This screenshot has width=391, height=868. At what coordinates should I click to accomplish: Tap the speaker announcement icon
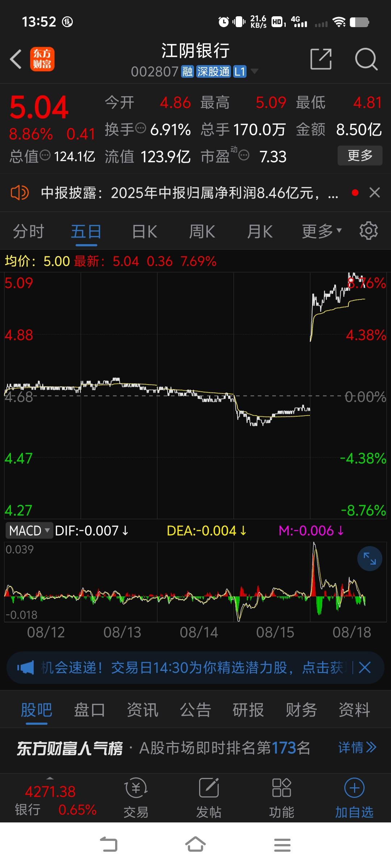click(x=20, y=193)
